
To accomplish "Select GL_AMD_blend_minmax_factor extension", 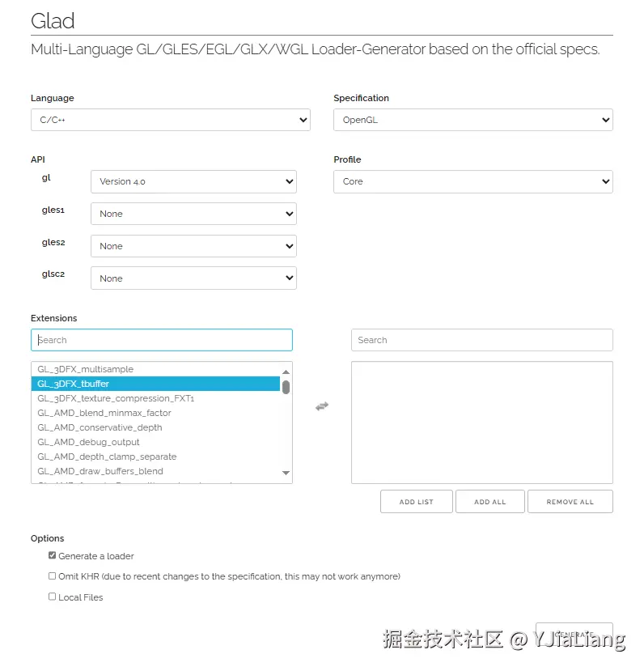I will tap(155, 413).
